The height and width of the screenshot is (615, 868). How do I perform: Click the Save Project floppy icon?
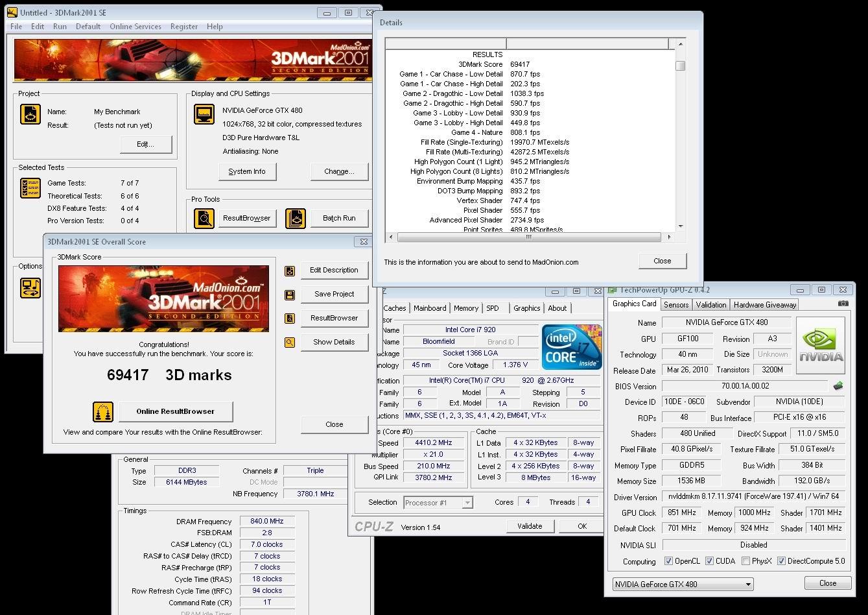click(290, 295)
